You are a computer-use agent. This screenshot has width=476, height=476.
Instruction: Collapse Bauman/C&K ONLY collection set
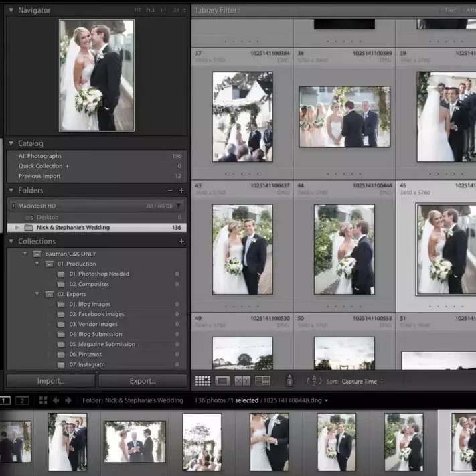point(25,254)
